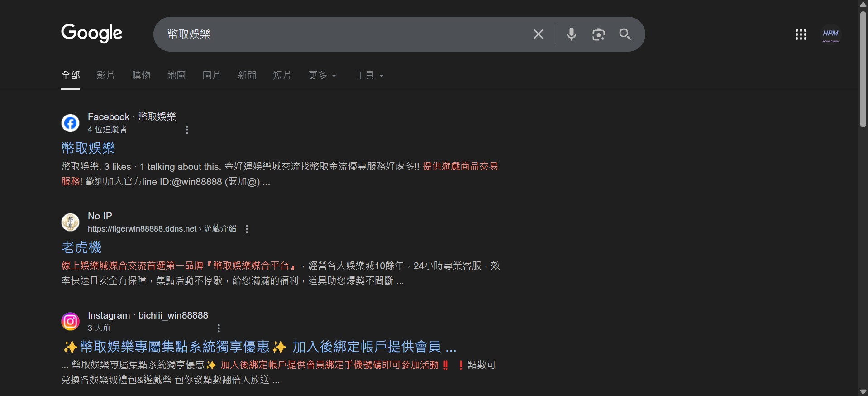Click the scrollbar down arrow
868x396 pixels.
pyautogui.click(x=863, y=391)
